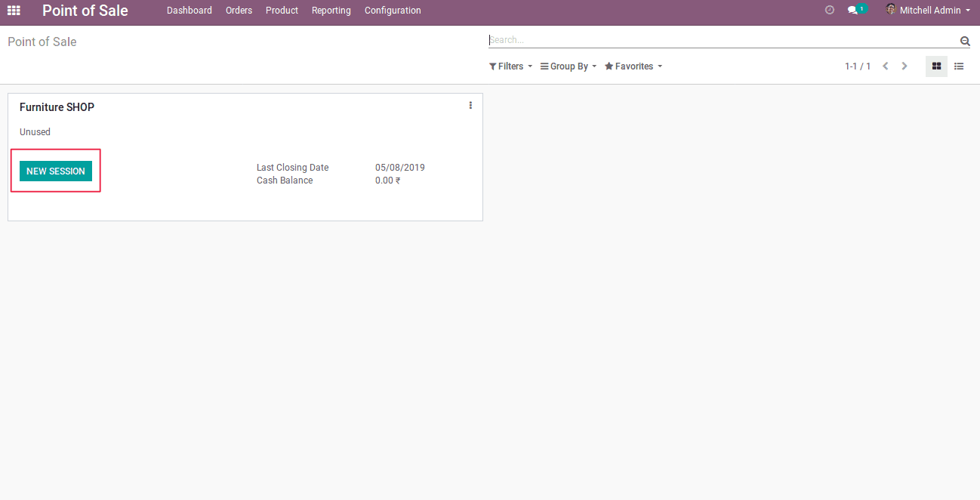Click the 0.00 ₹ balance value
This screenshot has height=500, width=980.
[x=388, y=181]
